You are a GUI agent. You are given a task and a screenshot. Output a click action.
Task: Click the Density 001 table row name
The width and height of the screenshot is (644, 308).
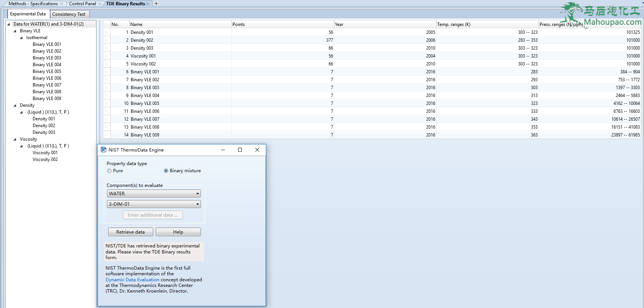(x=142, y=32)
